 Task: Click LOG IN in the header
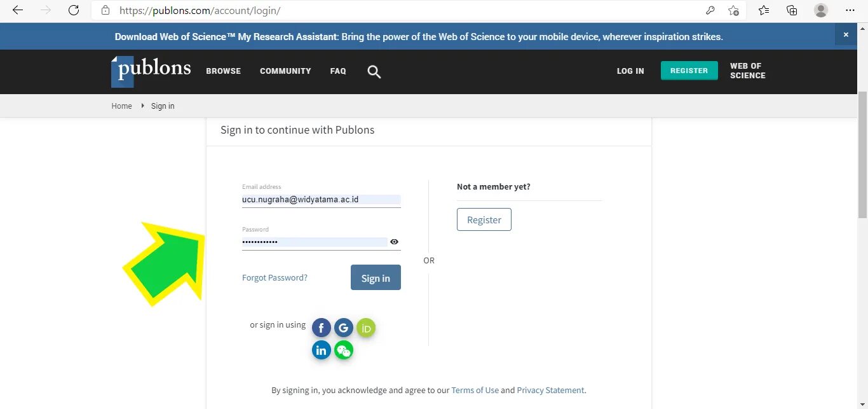point(630,71)
